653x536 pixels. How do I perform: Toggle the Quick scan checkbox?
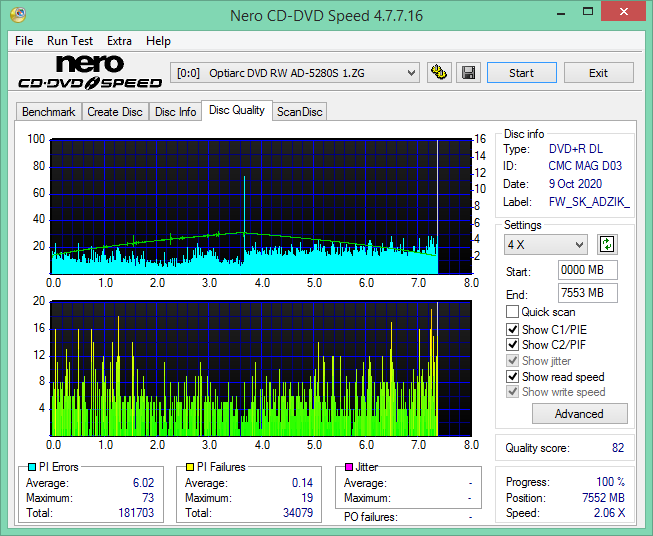coord(512,312)
